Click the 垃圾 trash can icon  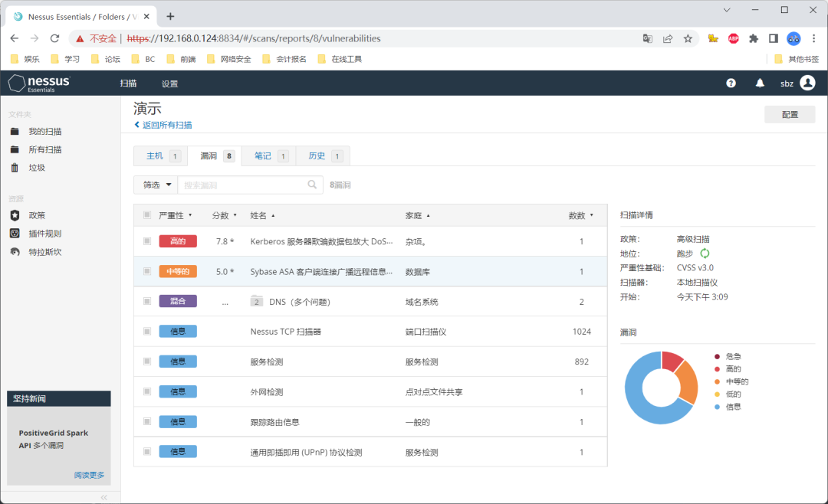click(x=15, y=167)
